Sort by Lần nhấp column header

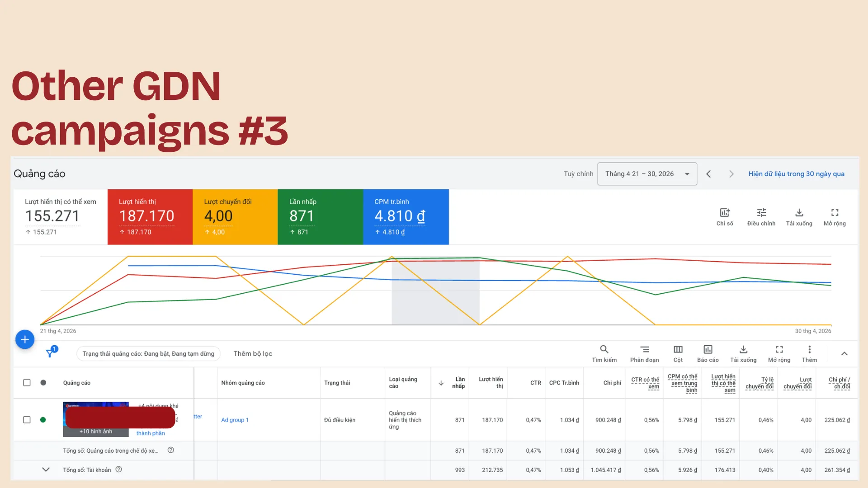458,383
